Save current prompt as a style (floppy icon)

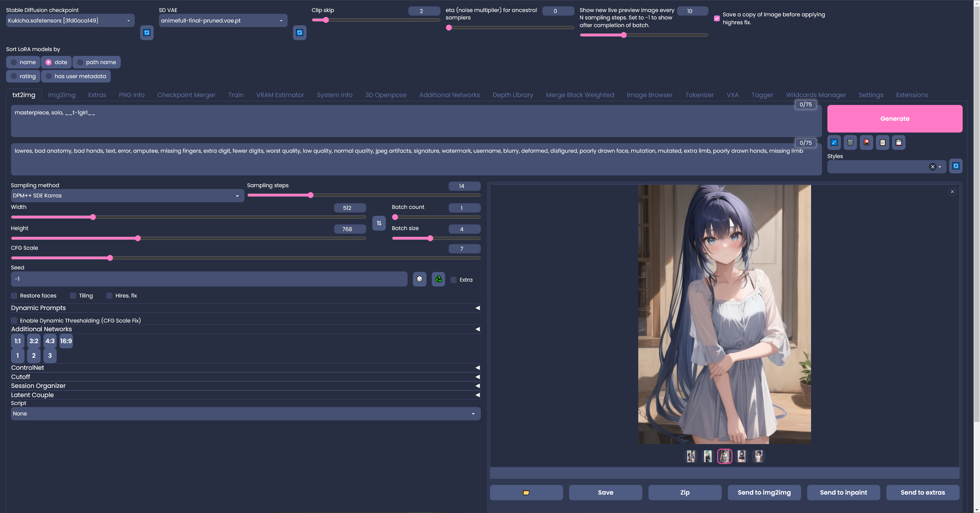(899, 142)
